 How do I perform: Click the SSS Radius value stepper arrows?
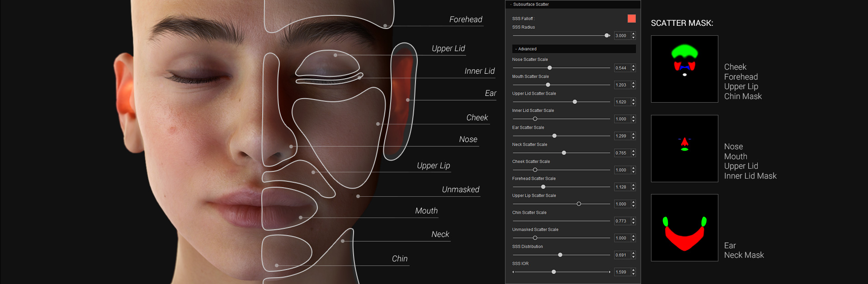point(633,36)
